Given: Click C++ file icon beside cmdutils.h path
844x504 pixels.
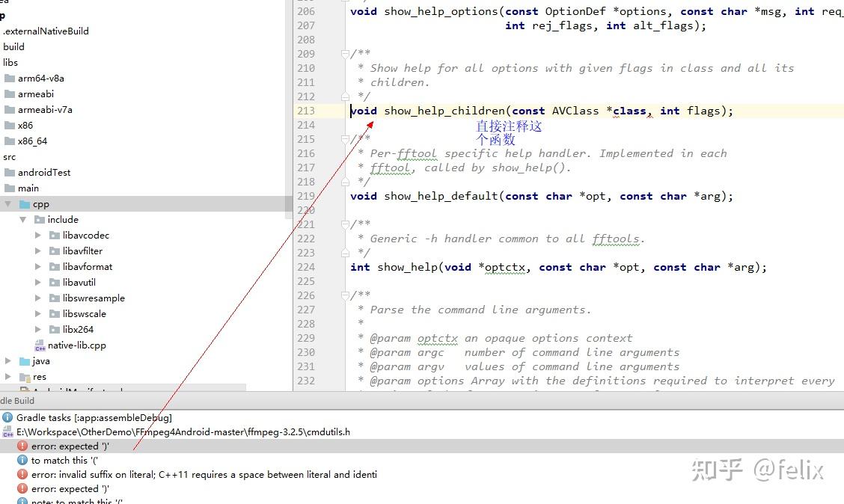Looking at the screenshot, I should pos(7,432).
